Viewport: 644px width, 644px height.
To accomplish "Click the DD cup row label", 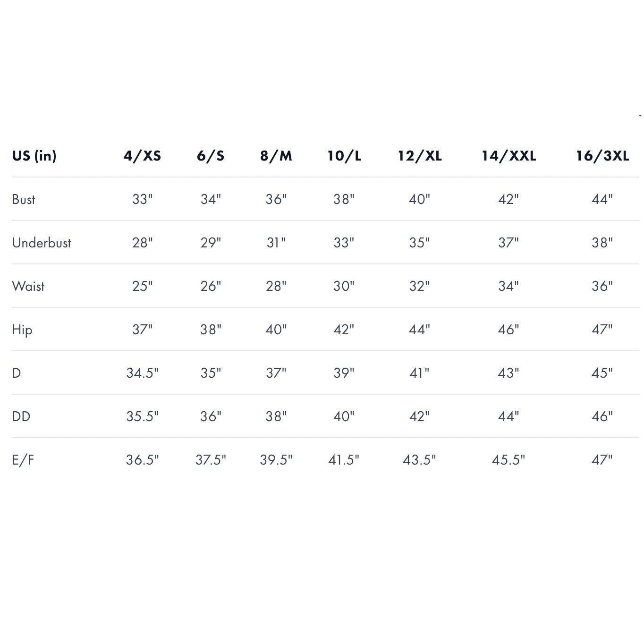I will [21, 416].
